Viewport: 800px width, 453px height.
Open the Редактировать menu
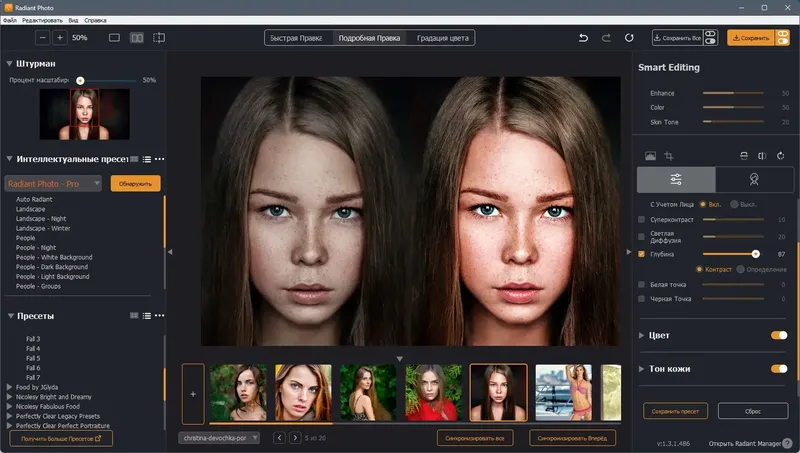[x=42, y=20]
